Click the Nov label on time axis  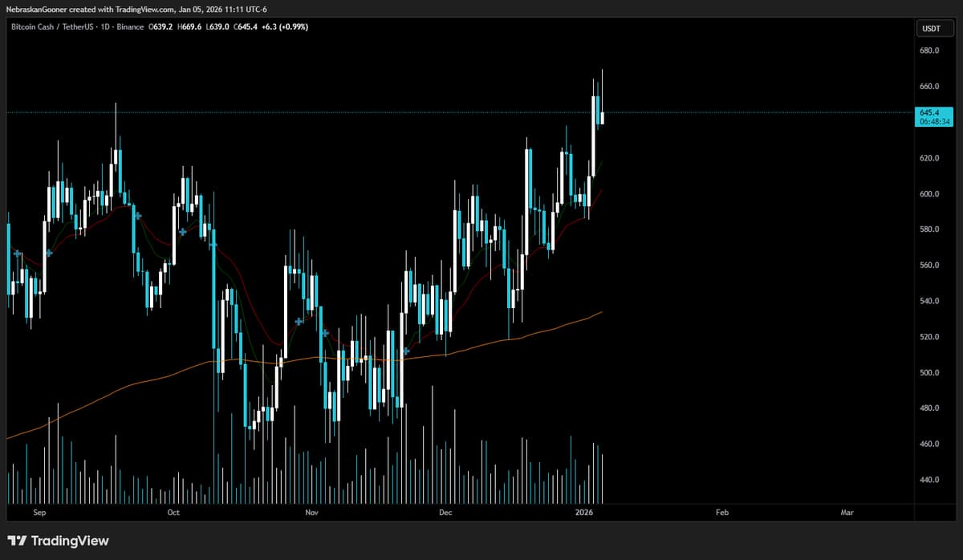click(x=312, y=512)
